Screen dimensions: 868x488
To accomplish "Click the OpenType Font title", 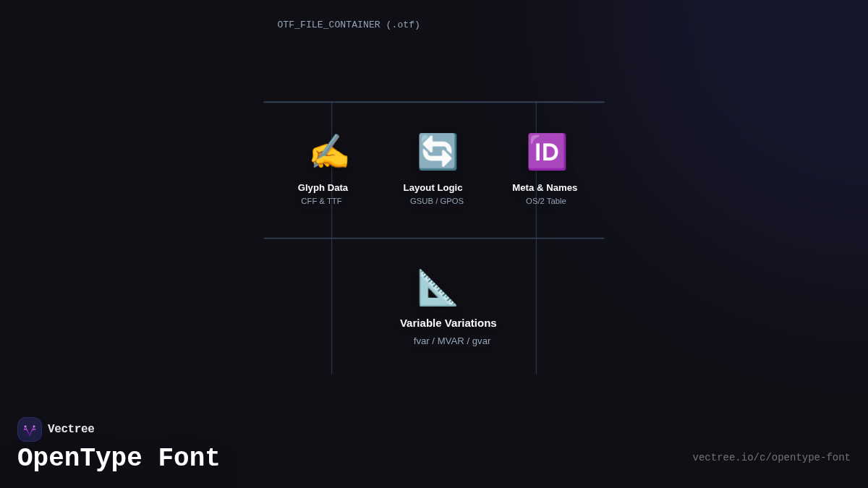I will pyautogui.click(x=119, y=458).
